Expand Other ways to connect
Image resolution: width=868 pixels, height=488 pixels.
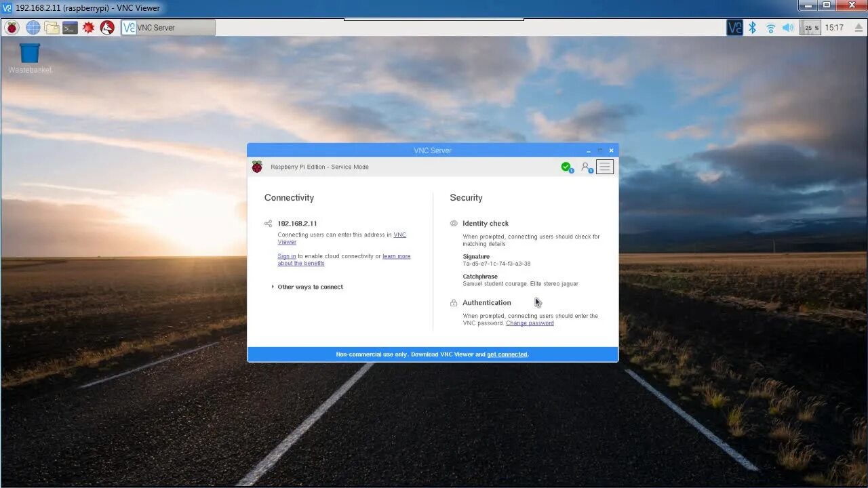(307, 287)
